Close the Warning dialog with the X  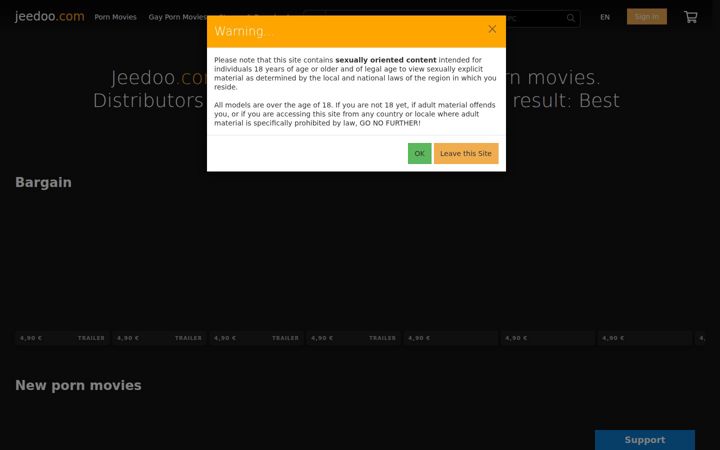pos(492,29)
